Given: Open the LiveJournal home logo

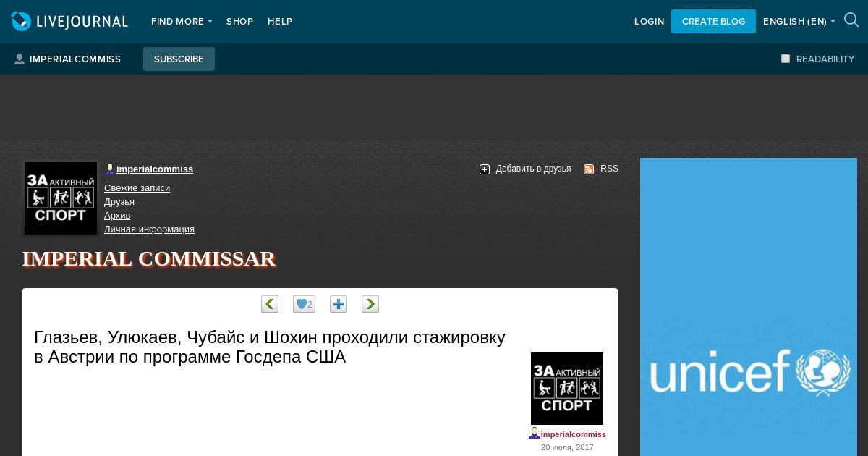Looking at the screenshot, I should [69, 22].
